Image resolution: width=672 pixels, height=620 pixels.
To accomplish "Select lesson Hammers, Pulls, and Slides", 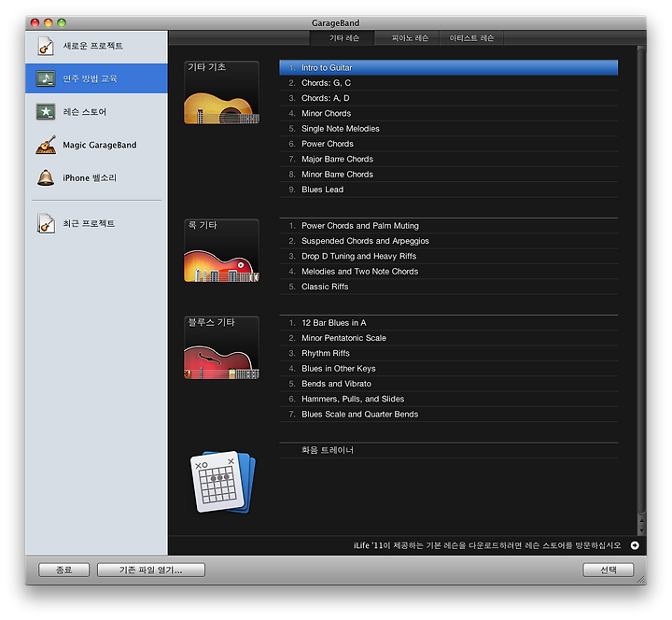I will [x=448, y=399].
